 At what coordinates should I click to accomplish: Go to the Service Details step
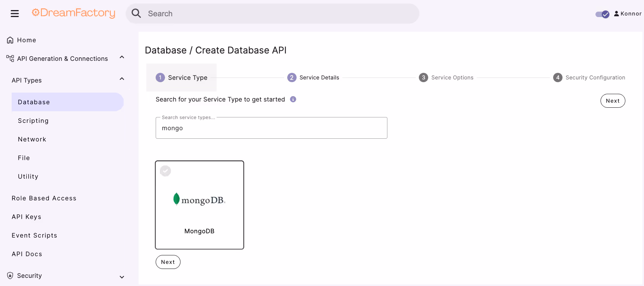(x=313, y=78)
